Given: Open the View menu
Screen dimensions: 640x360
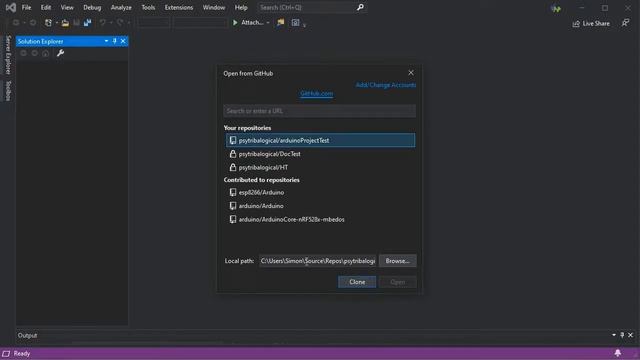Looking at the screenshot, I should tap(67, 7).
